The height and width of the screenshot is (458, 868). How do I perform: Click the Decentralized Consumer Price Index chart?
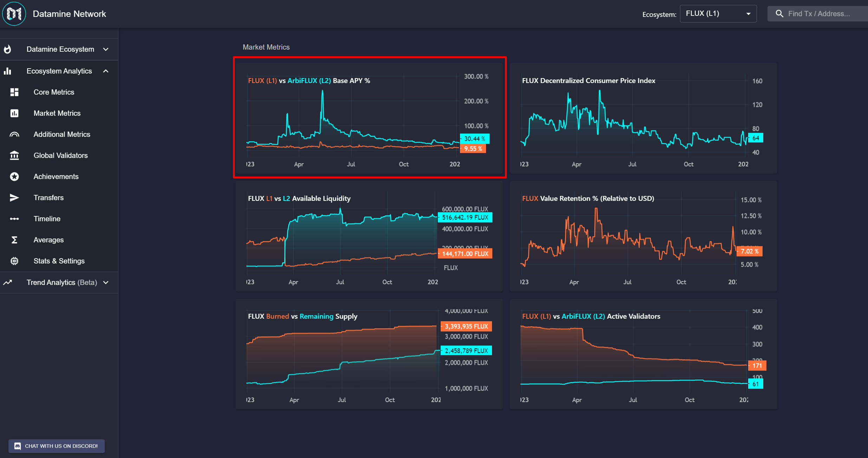[643, 118]
